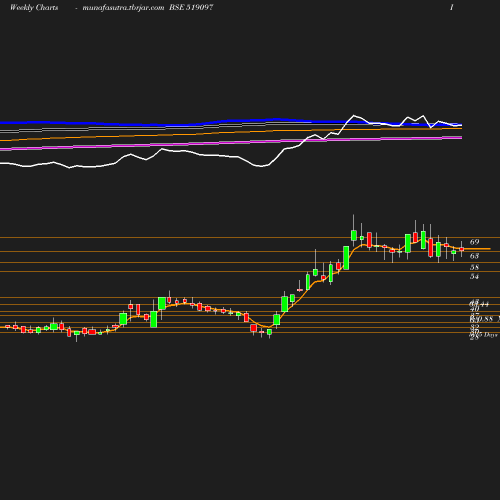Click the "1" label at top right

point(452,8)
